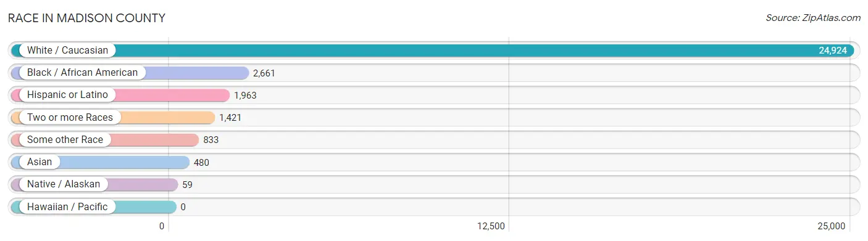Click the 833 value label
This screenshot has width=868, height=241.
tap(211, 140)
